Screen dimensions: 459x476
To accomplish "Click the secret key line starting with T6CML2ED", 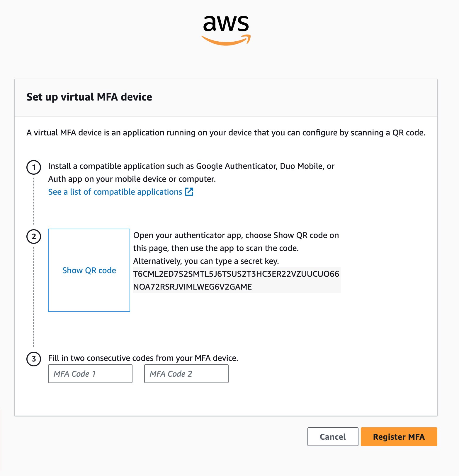I will pyautogui.click(x=236, y=274).
